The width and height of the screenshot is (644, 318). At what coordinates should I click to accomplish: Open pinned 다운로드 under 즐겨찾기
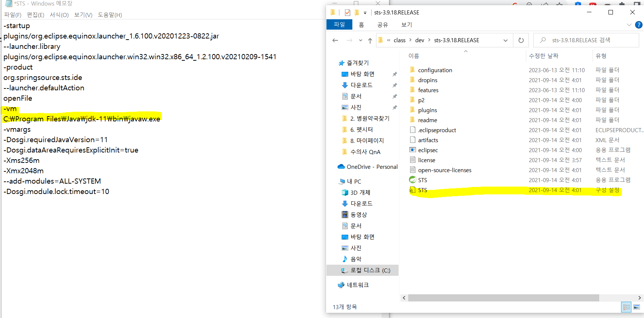[361, 85]
